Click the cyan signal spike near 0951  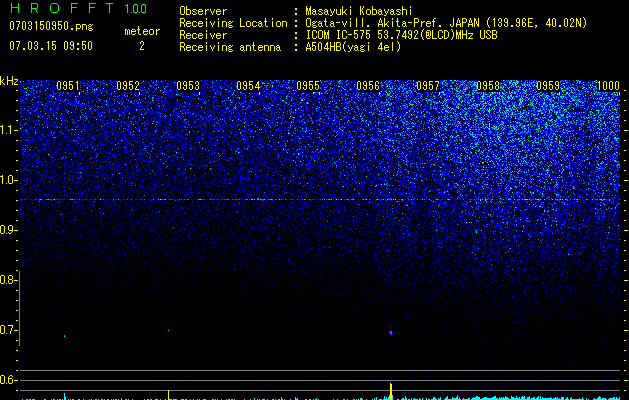(65, 396)
